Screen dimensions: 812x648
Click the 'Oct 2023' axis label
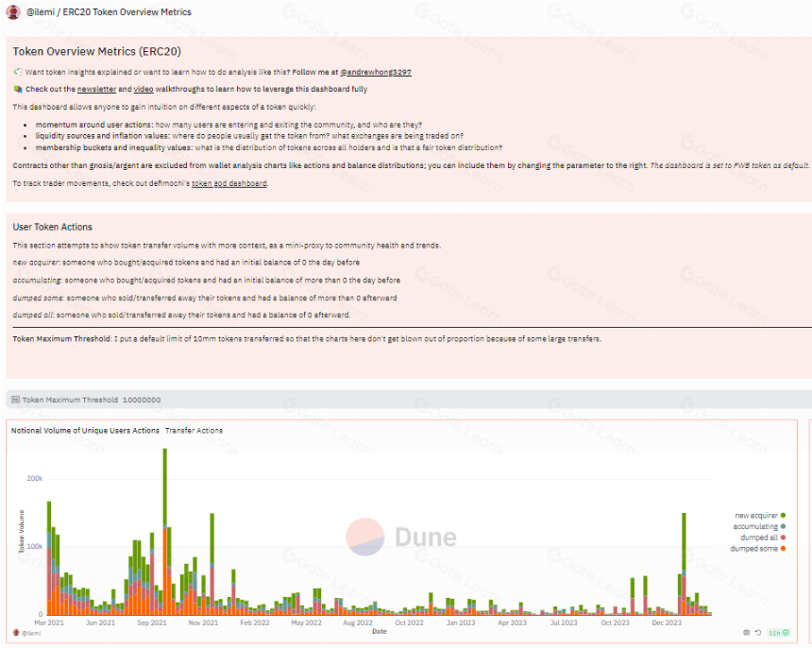click(x=616, y=622)
